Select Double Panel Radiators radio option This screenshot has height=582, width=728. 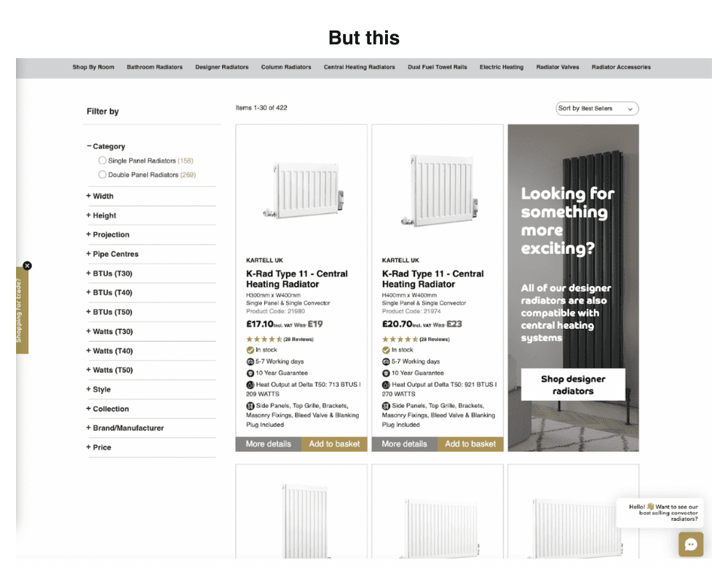tap(102, 175)
